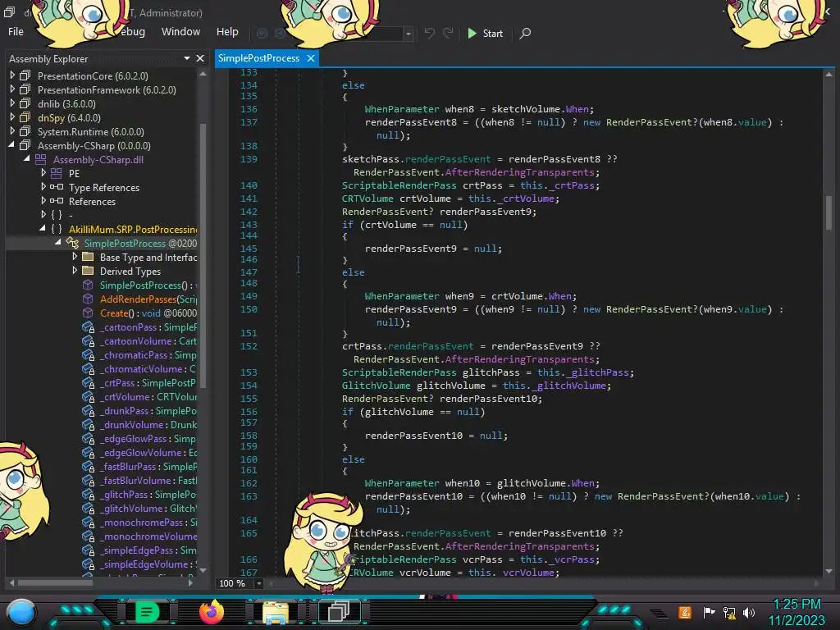Click the search magnifier icon in toolbar
This screenshot has width=840, height=630.
pyautogui.click(x=526, y=33)
